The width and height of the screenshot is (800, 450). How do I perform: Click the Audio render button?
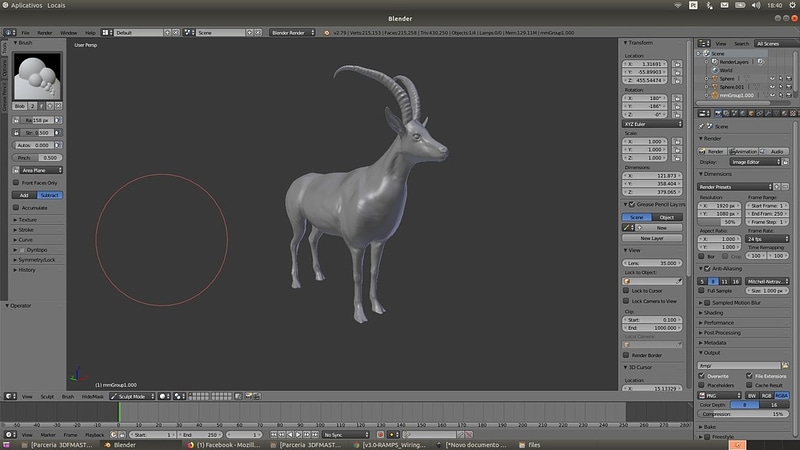pos(774,152)
